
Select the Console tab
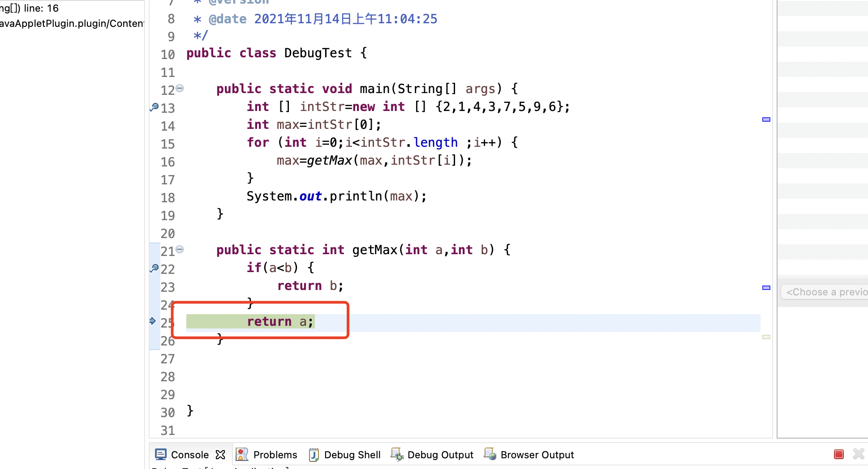(x=189, y=455)
